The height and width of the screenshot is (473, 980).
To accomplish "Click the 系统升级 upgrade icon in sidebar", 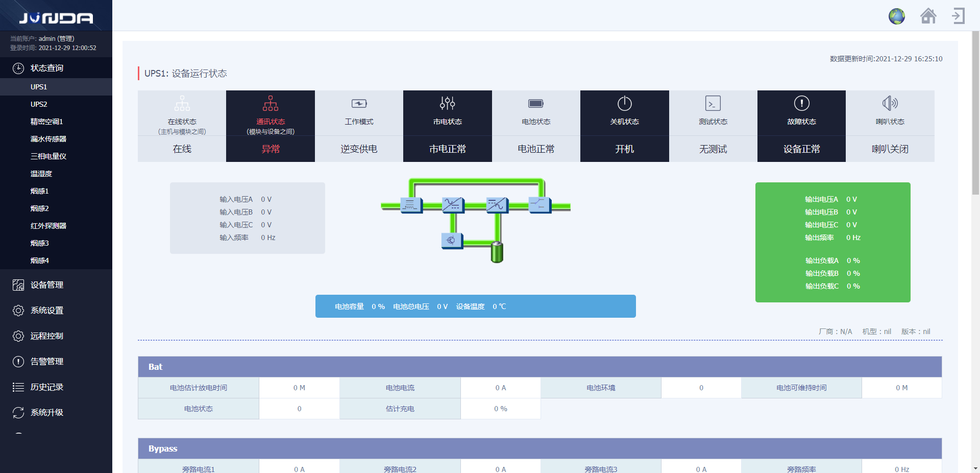I will click(x=18, y=412).
